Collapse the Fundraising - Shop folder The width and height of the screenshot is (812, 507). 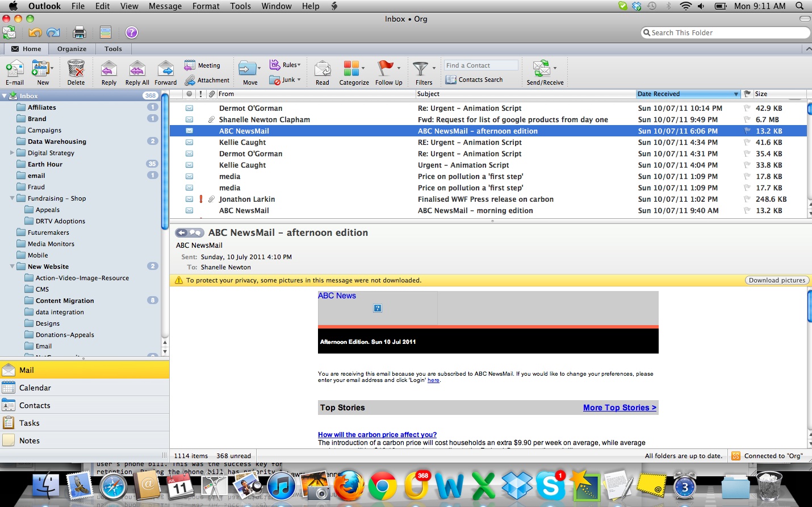click(x=12, y=198)
